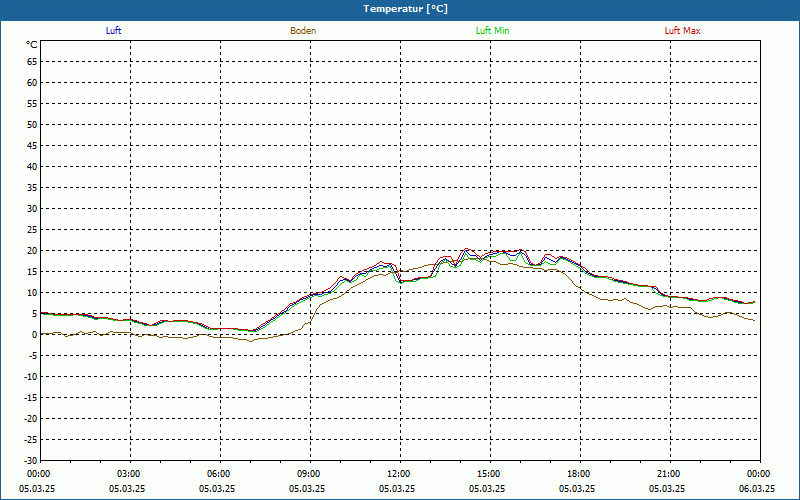
Task: Click the 0 y-axis tick label
Action: pos(35,335)
